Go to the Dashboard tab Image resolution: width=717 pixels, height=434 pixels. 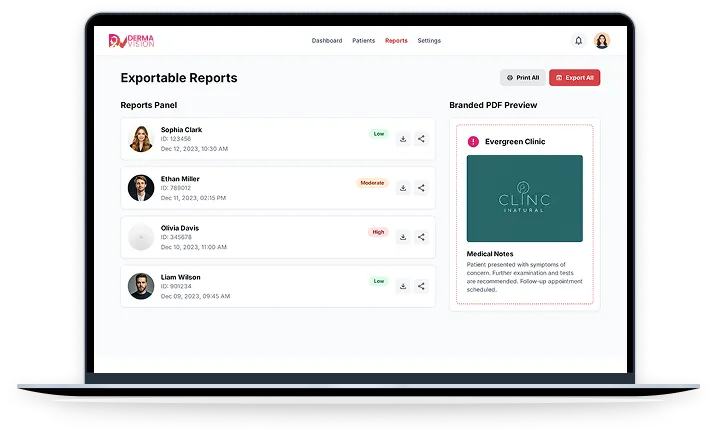(326, 41)
